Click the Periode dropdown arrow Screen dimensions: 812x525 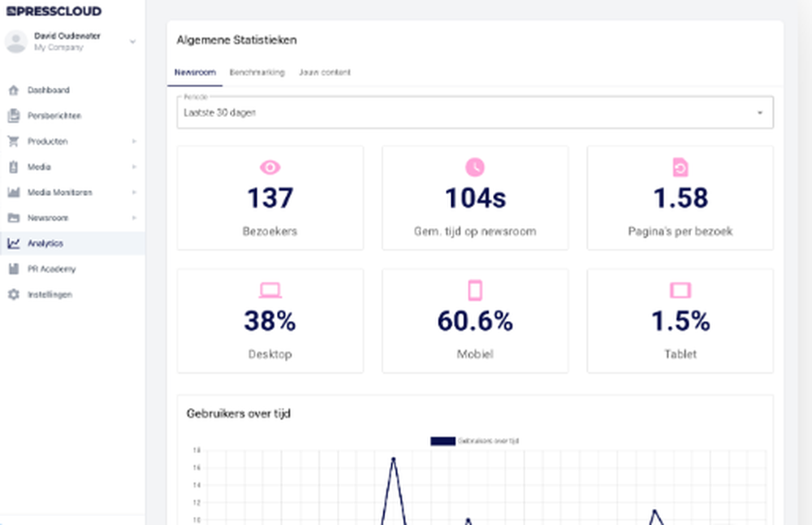click(x=760, y=112)
